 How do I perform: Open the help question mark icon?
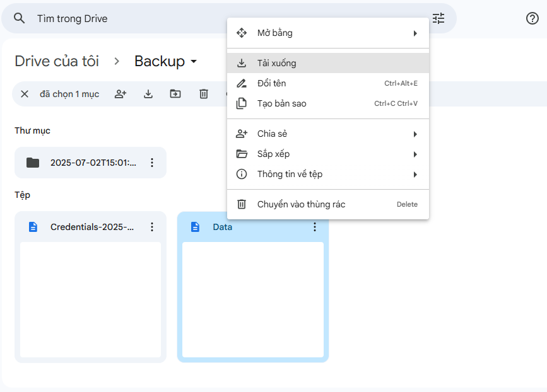coord(532,18)
